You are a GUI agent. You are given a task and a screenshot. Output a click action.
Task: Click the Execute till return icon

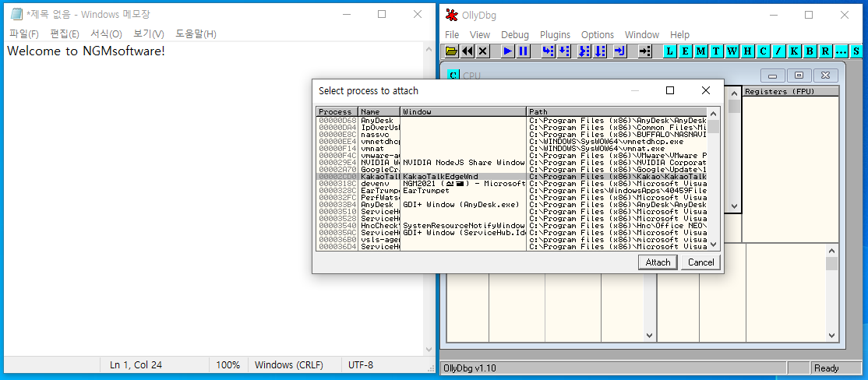pos(620,51)
